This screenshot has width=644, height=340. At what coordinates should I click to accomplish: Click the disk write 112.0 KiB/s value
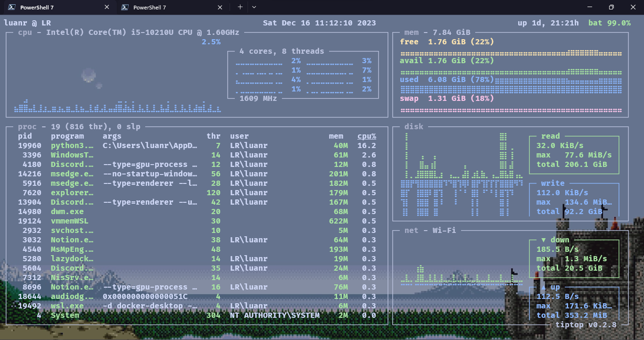coord(562,193)
